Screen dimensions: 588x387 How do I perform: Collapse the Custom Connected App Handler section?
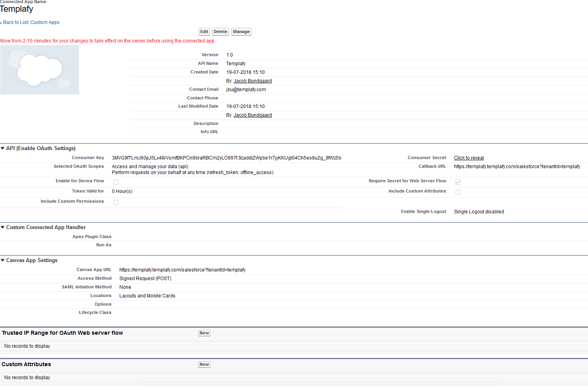[x=3, y=227]
